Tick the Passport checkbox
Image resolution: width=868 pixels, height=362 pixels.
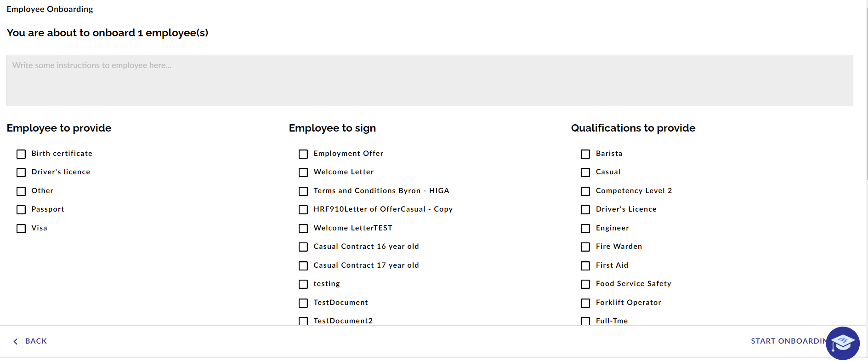click(x=21, y=210)
